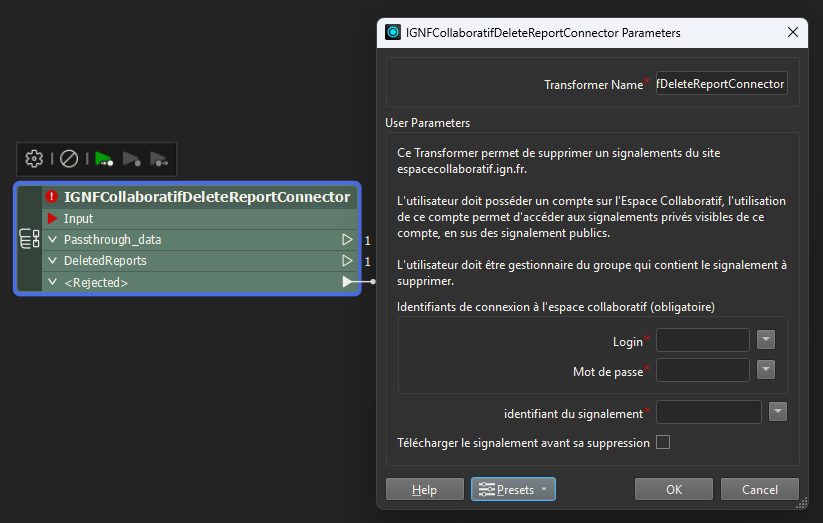Click the DeletedReports output port triangle
The width and height of the screenshot is (823, 523).
(347, 260)
